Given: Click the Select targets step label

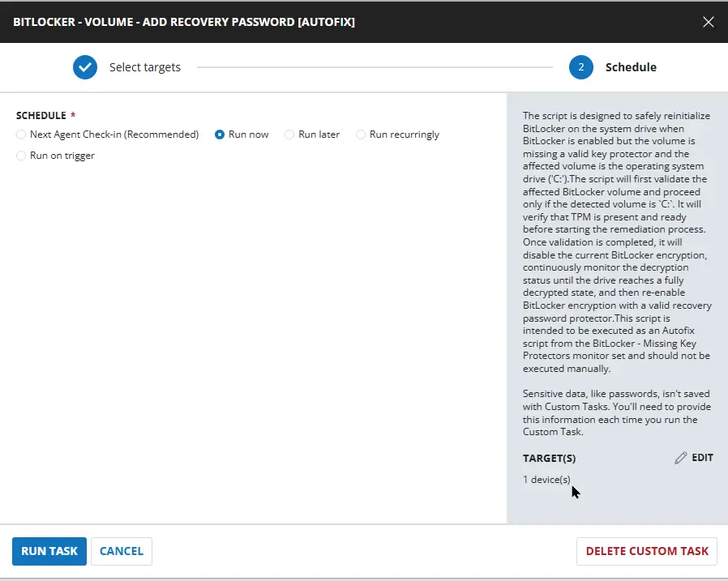Looking at the screenshot, I should pyautogui.click(x=145, y=67).
